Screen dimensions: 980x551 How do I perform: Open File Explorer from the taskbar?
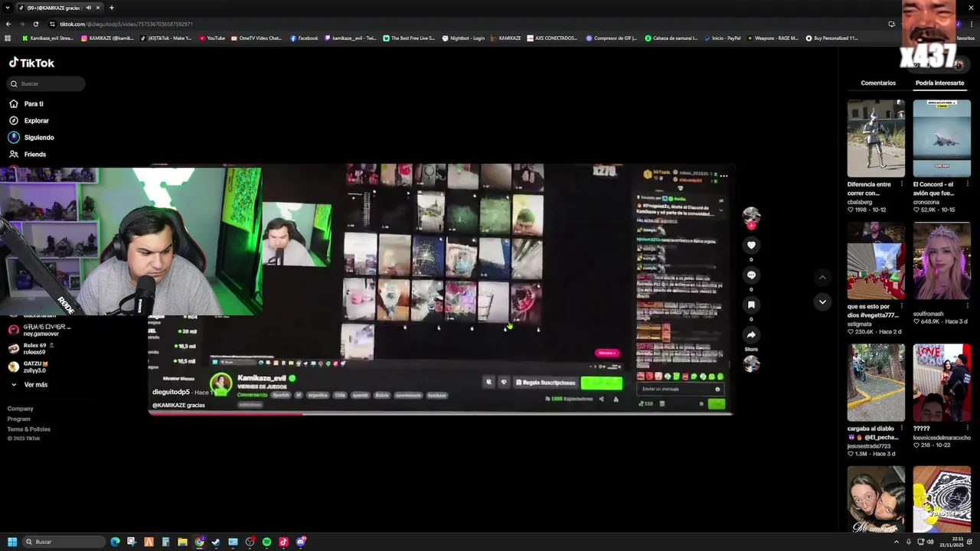coord(182,542)
